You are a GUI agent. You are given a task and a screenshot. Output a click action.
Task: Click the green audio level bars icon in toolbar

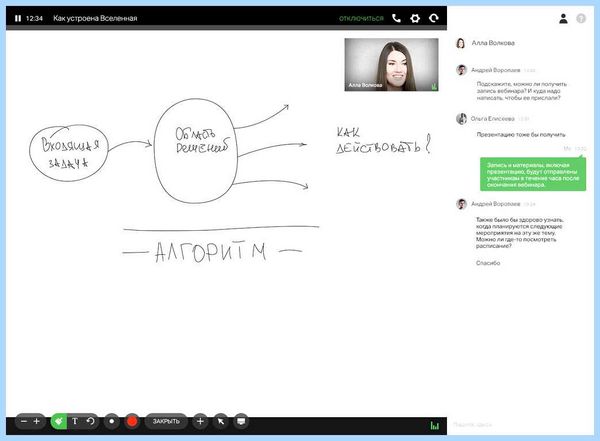click(x=435, y=425)
